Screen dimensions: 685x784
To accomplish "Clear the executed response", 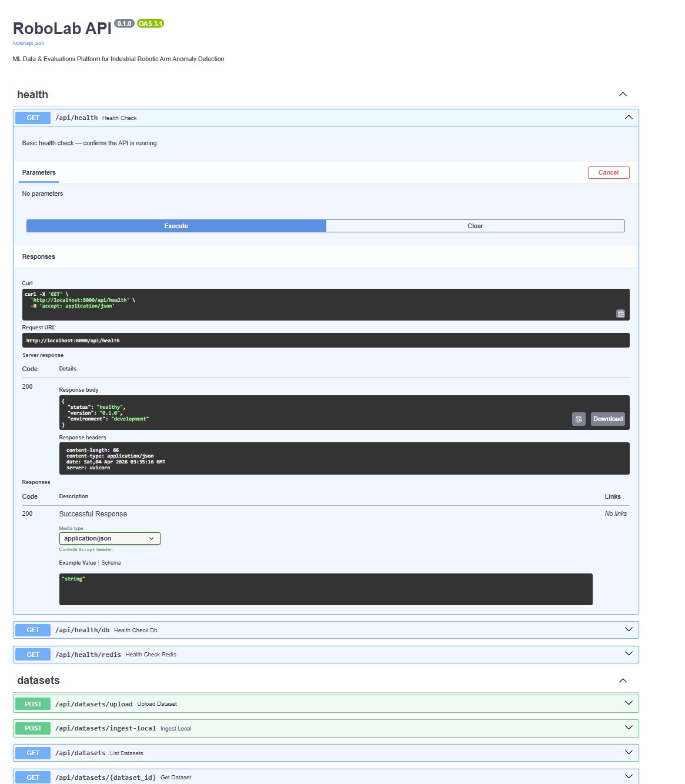I will pyautogui.click(x=475, y=226).
